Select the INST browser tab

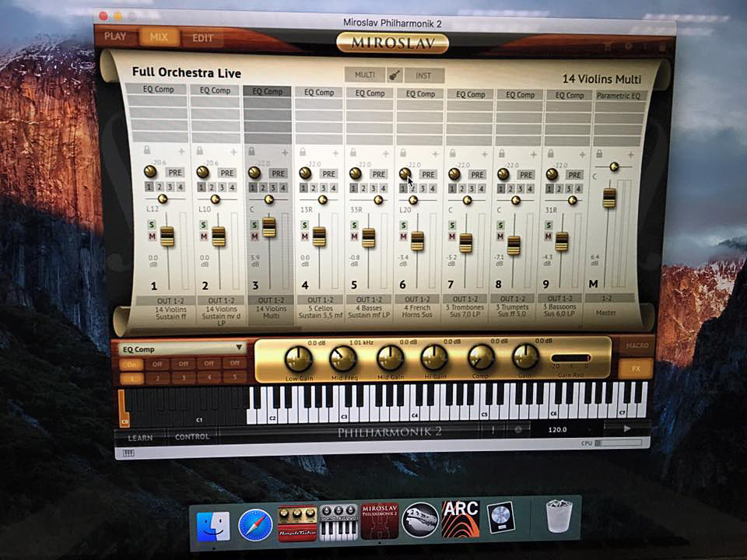pos(423,75)
